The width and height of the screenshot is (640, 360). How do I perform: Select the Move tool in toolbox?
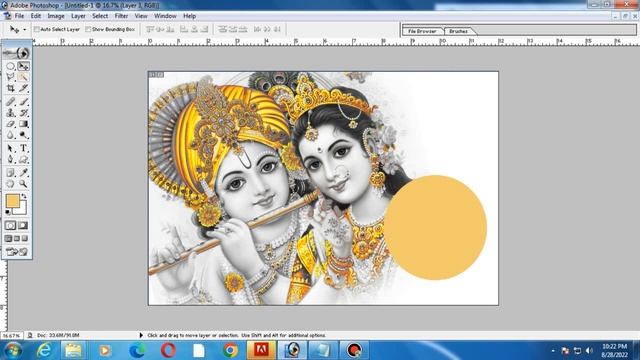click(x=23, y=66)
